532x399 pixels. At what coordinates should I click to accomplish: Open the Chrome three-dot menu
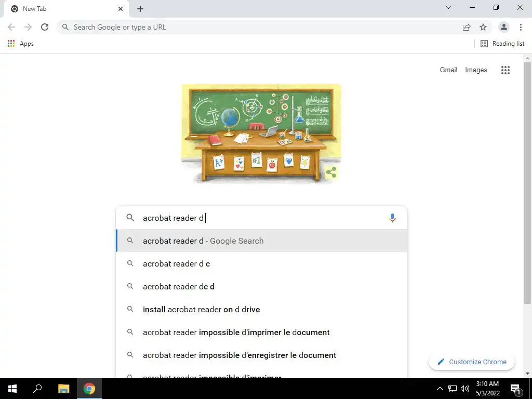tap(521, 27)
